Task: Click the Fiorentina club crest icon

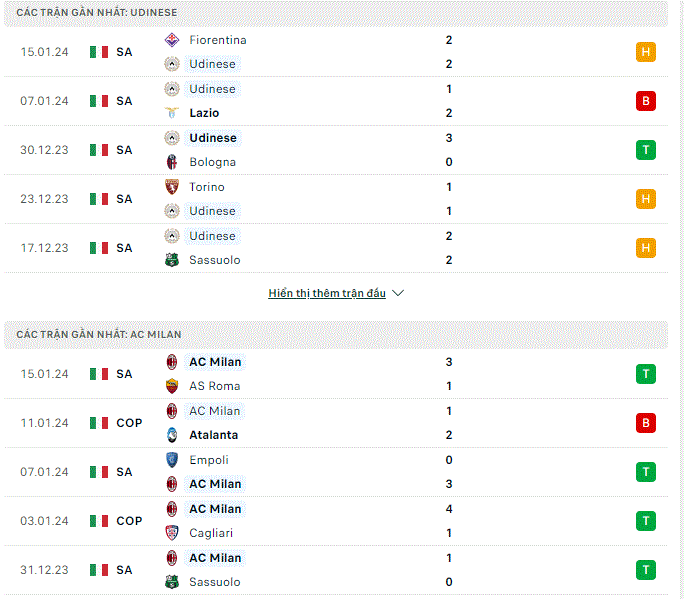Action: click(x=172, y=40)
